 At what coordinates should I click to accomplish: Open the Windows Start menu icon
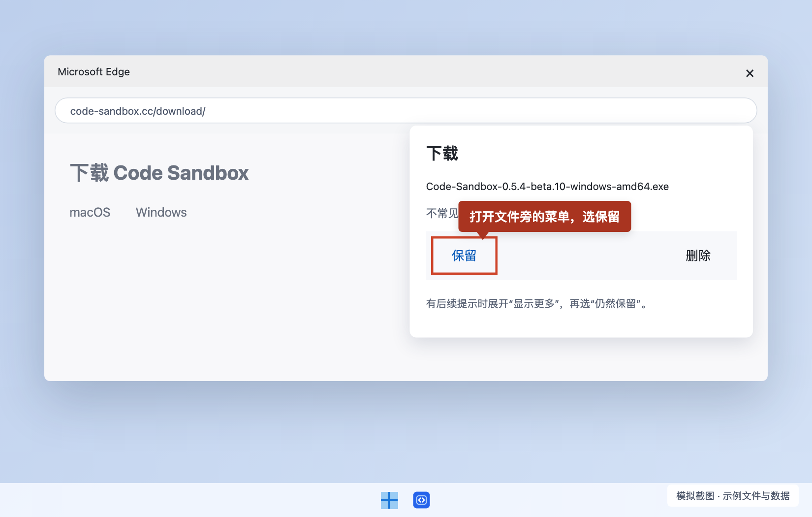389,500
